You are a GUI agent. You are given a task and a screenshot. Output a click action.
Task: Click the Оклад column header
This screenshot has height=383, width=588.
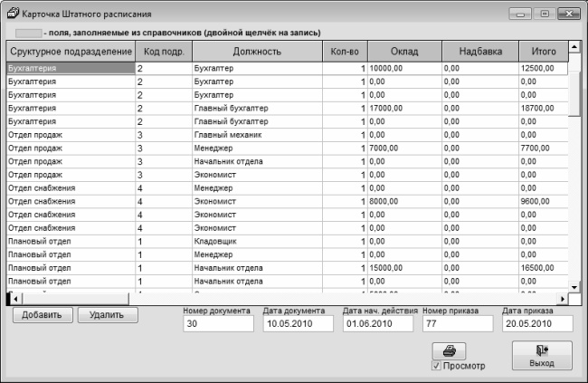(403, 52)
